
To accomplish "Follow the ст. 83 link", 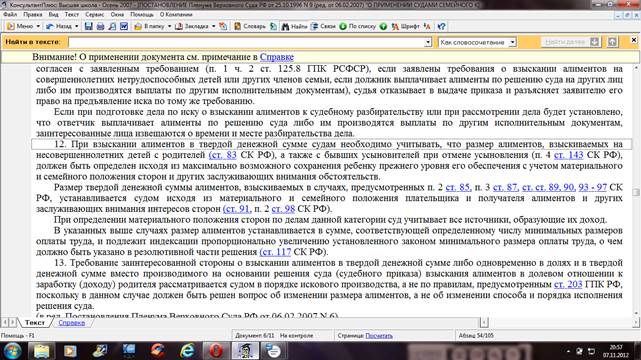I will [x=223, y=155].
